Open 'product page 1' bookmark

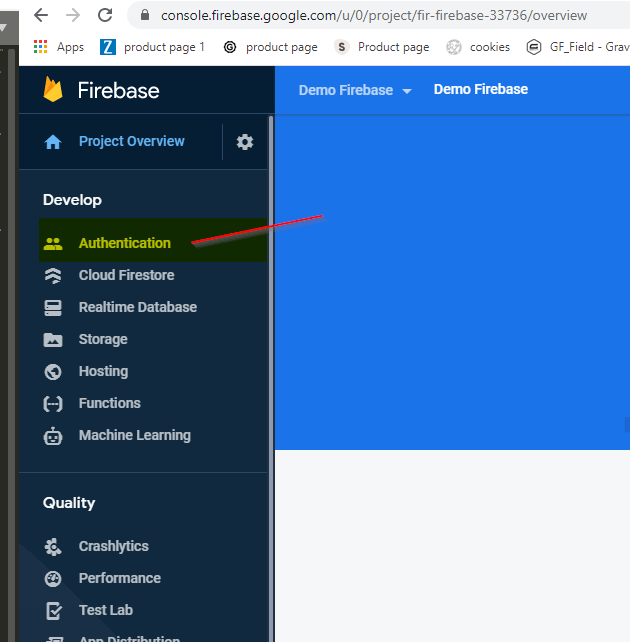click(164, 47)
